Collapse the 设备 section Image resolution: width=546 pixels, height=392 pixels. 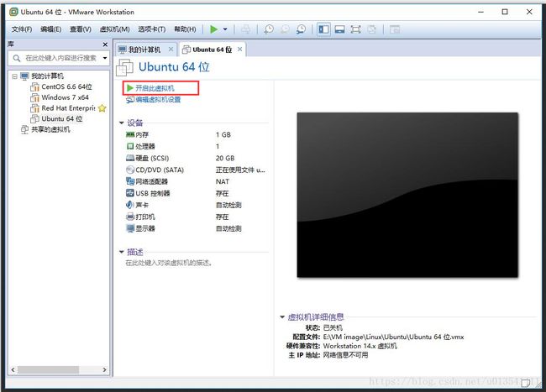click(122, 123)
